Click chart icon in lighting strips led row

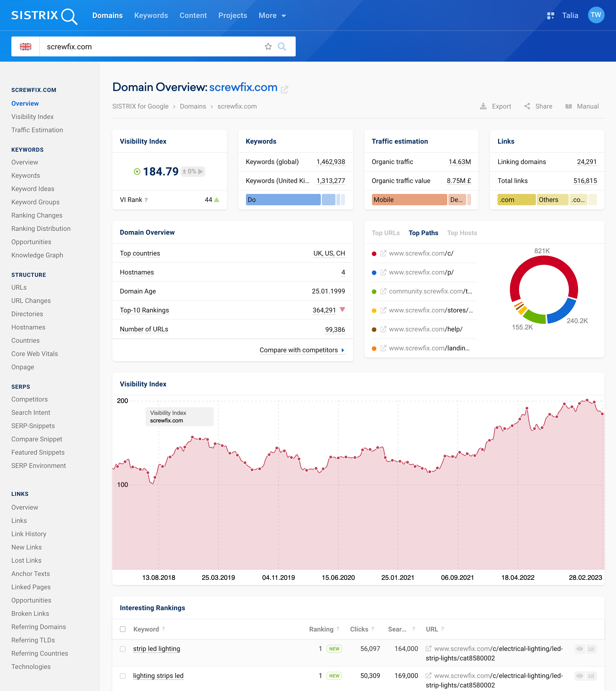click(x=591, y=676)
